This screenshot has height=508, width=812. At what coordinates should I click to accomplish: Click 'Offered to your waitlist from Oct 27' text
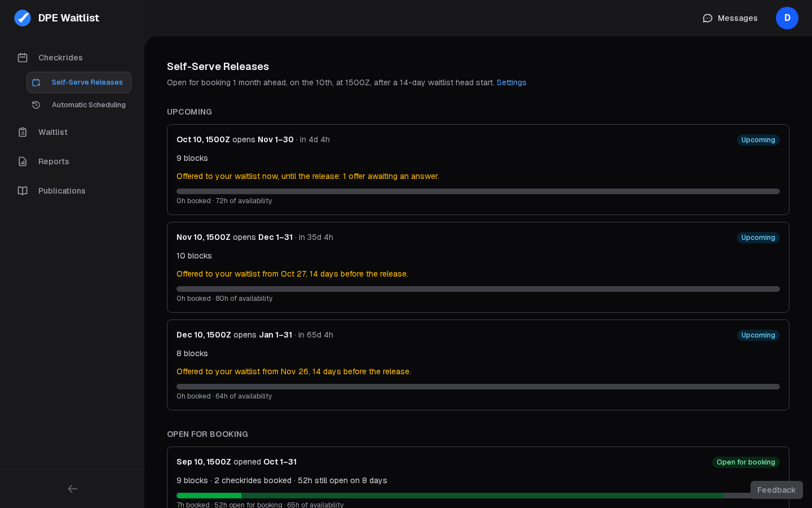tap(292, 274)
